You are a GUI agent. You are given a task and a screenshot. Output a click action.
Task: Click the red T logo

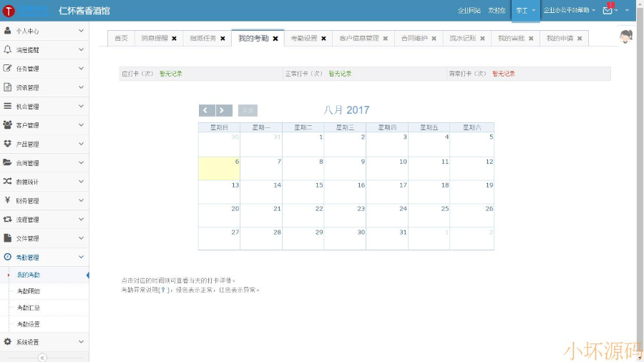[8, 11]
